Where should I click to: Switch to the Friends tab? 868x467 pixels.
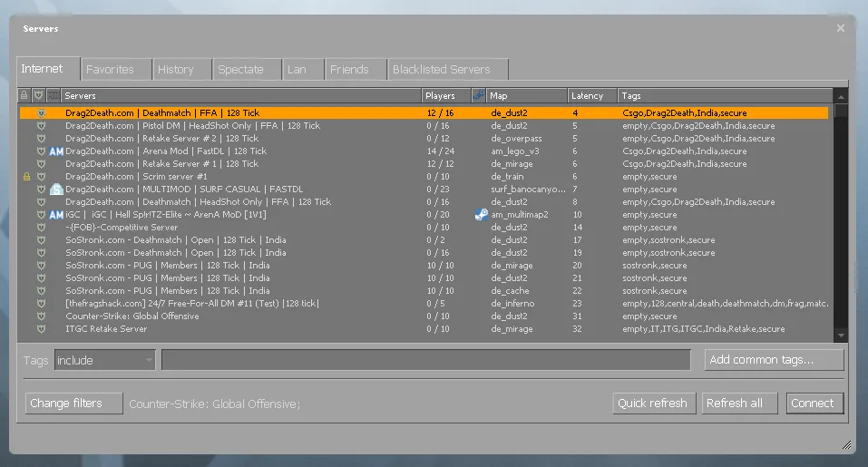click(x=356, y=69)
